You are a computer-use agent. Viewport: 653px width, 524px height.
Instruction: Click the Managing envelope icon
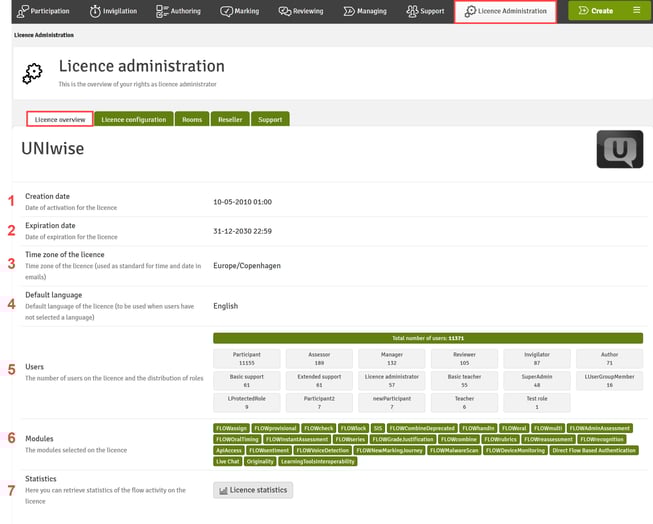tap(350, 11)
